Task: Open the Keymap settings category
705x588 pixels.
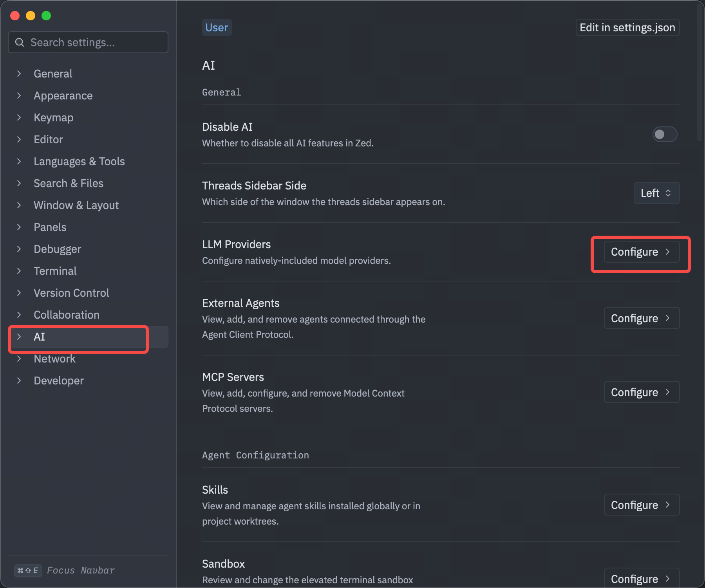Action: pyautogui.click(x=88, y=117)
